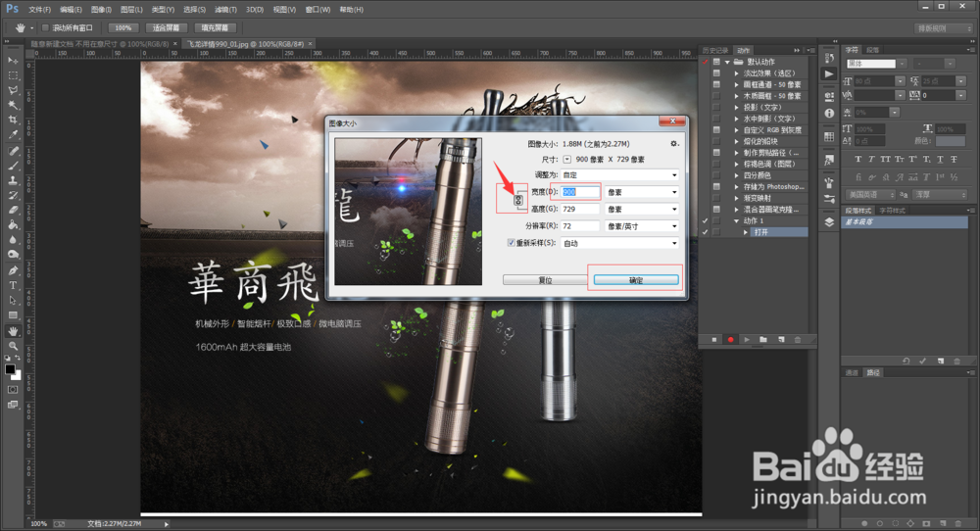Open the Info panel icon
This screenshot has width=980, height=531.
click(829, 113)
